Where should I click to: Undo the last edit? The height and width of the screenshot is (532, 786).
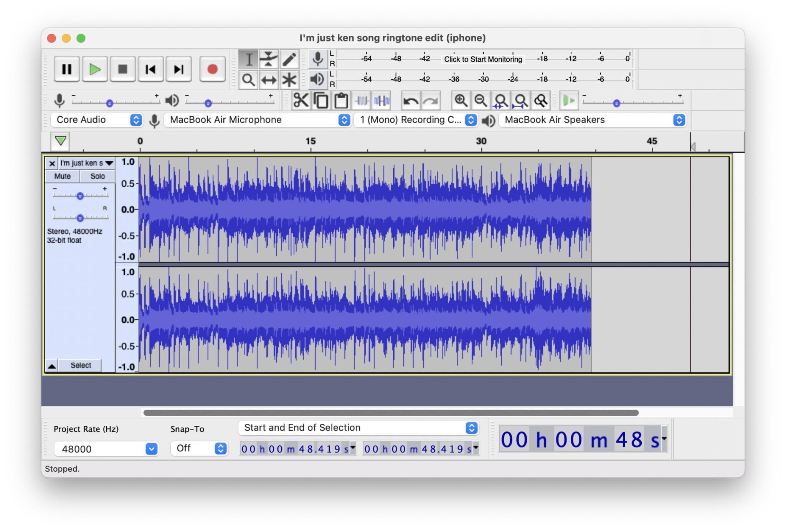[x=410, y=100]
